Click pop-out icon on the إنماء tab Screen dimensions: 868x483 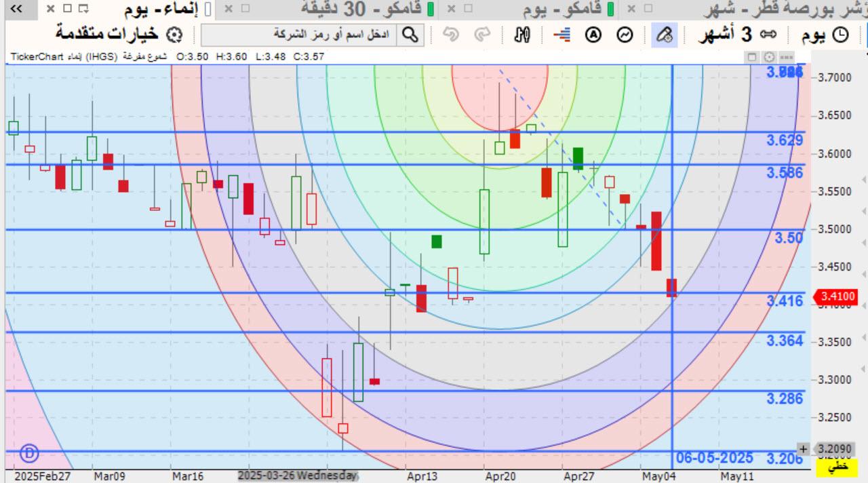(83, 9)
